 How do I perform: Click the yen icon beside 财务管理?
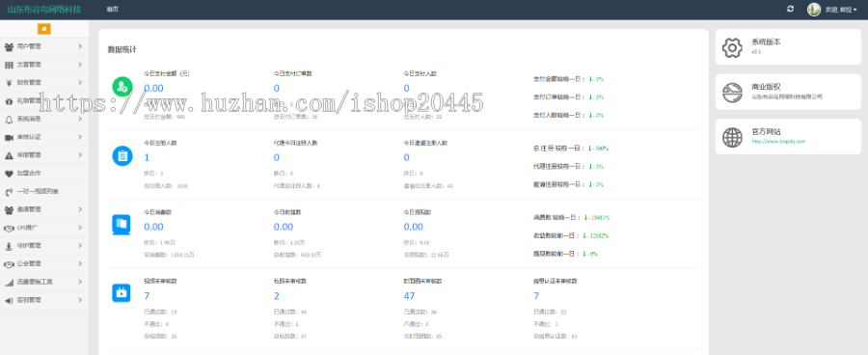[x=9, y=83]
